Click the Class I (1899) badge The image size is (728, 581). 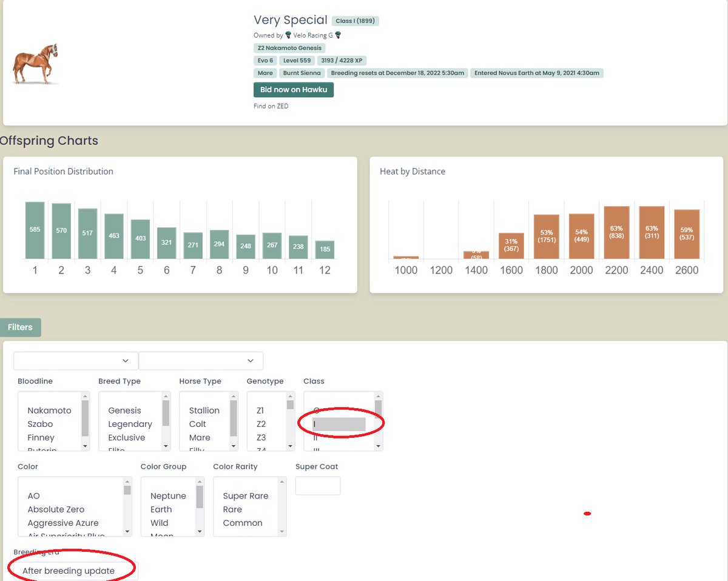(356, 21)
